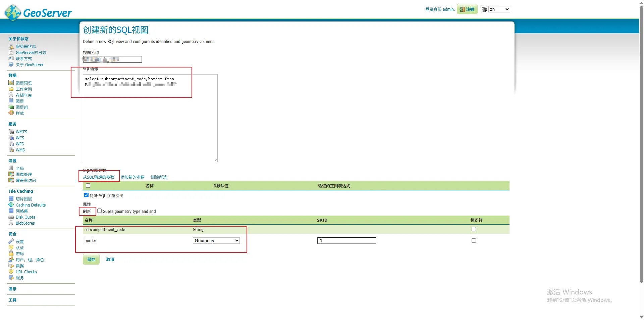Click the guess parameters from SQL link
Viewport: 644px width, 320px height.
tap(99, 177)
